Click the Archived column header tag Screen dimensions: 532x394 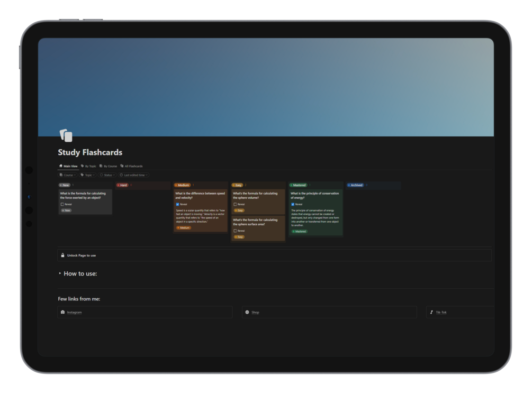tap(355, 185)
